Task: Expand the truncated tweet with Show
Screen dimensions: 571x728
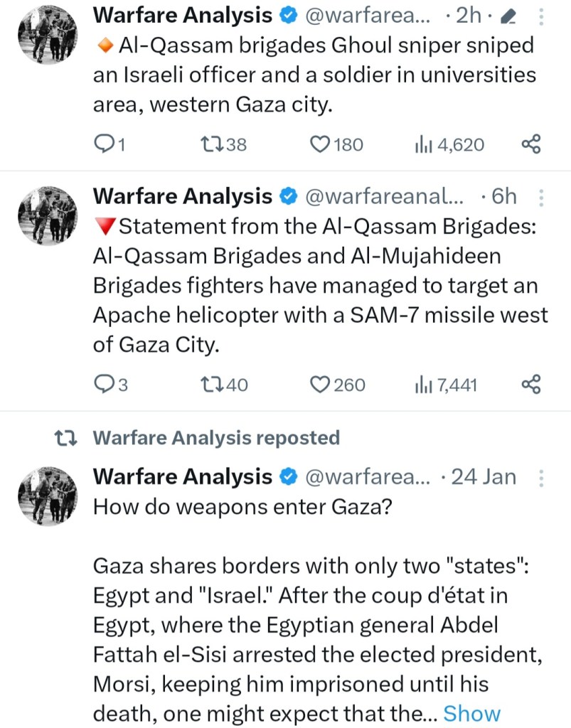Action: click(471, 713)
